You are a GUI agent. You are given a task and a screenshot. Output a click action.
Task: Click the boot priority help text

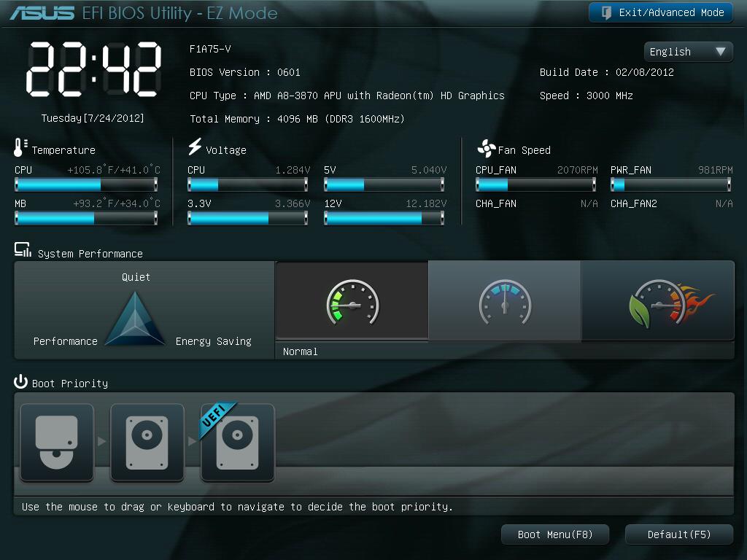coord(237,507)
